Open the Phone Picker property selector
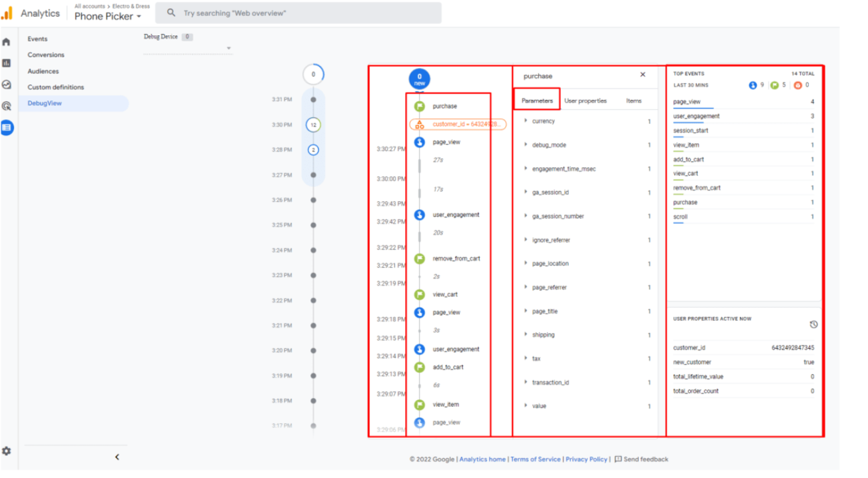Viewport: 868px width, 478px height. pos(107,17)
